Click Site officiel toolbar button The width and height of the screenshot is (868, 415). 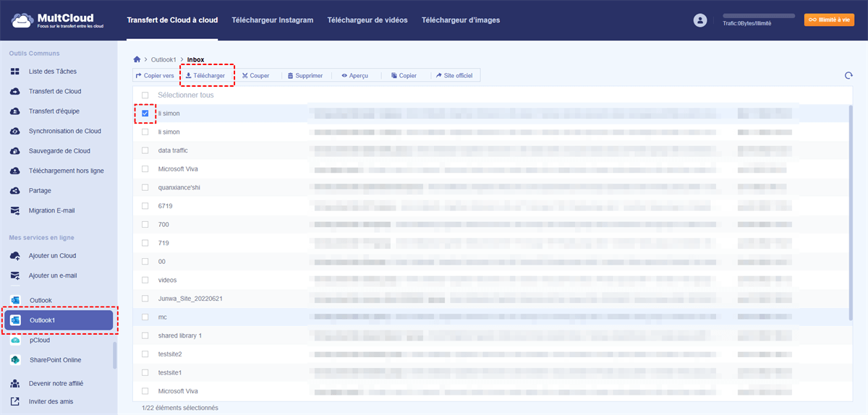[x=454, y=75]
